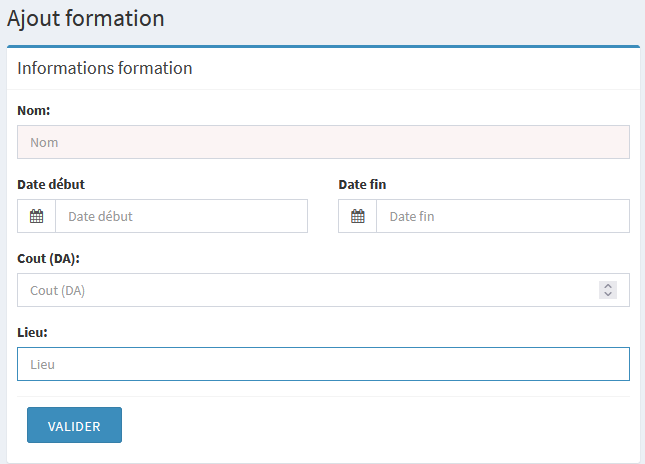Viewport: 645px width, 464px height.
Task: Click the "Ajout formation" page title
Action: click(86, 18)
